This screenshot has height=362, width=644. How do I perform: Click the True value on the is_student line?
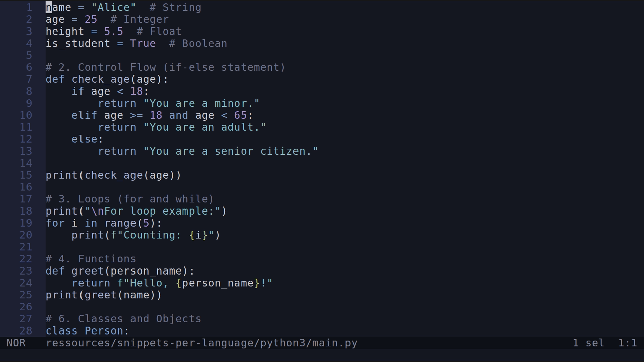[143, 43]
